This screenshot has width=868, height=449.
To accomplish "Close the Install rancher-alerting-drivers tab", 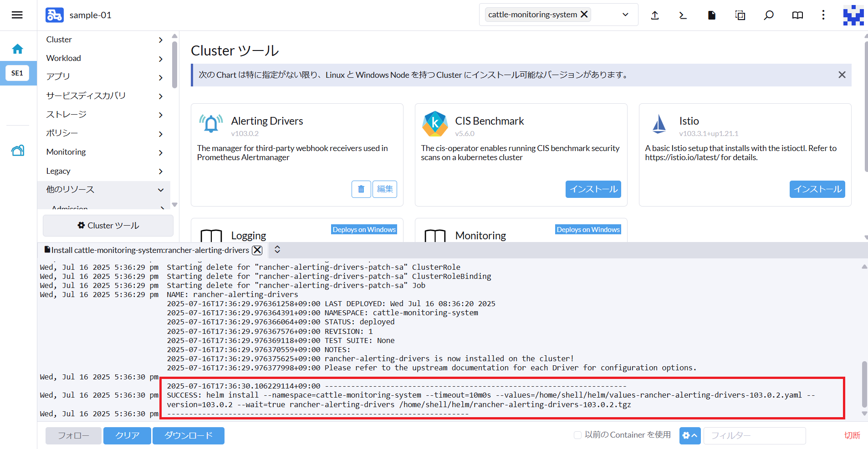I will [x=257, y=250].
